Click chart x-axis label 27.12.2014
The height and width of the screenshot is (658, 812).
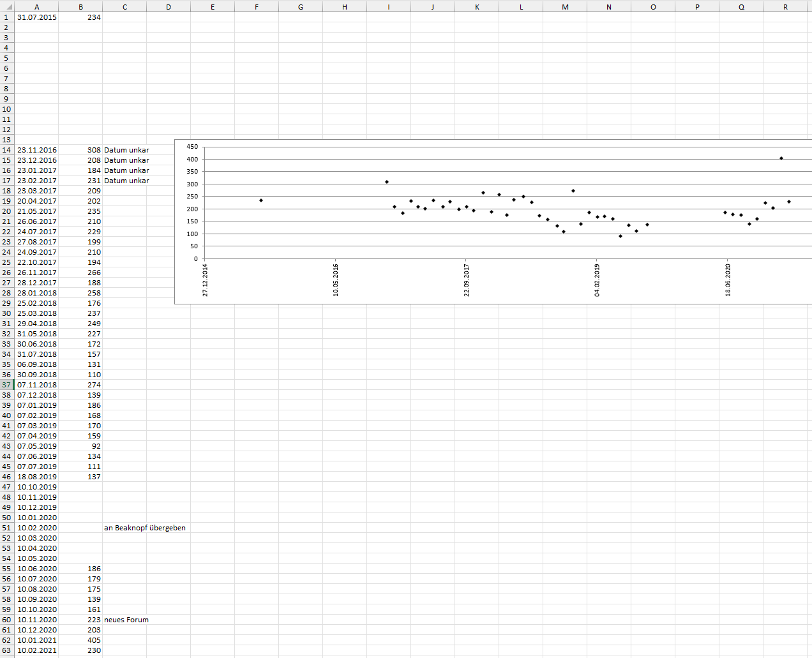(206, 280)
